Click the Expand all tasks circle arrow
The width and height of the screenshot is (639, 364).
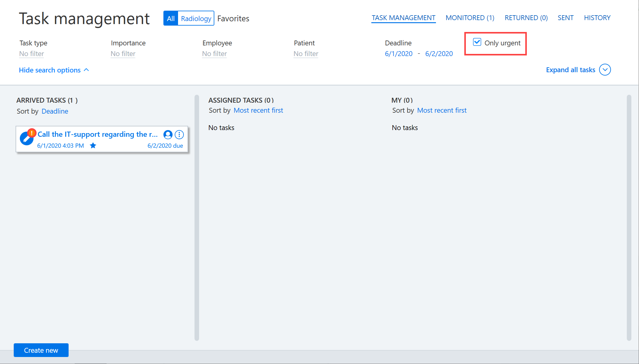[605, 70]
